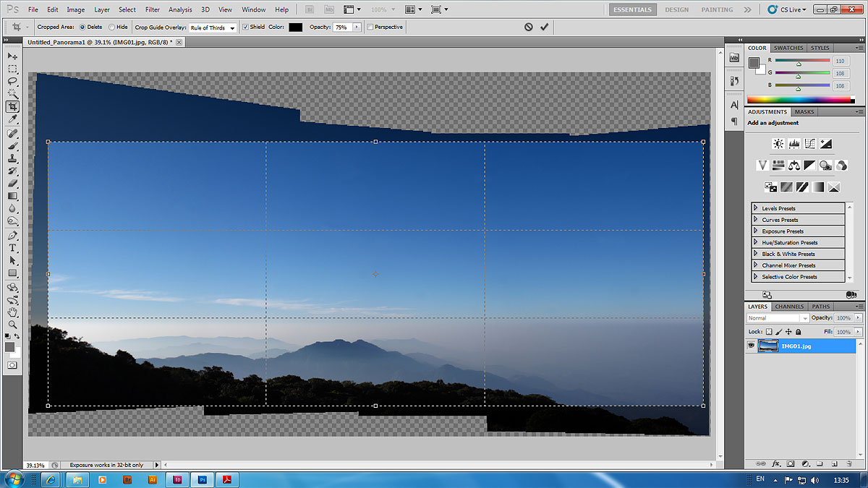Expand the Hue/Saturation Presets list
868x488 pixels.
point(756,242)
